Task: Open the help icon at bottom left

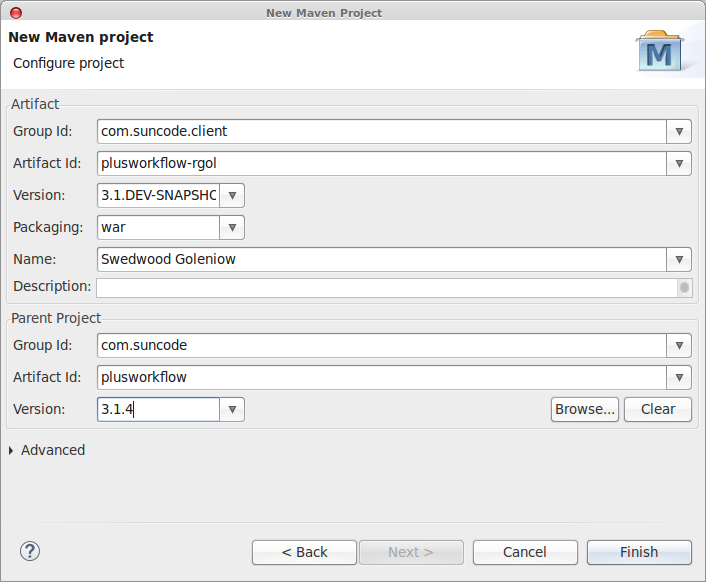Action: click(x=30, y=551)
